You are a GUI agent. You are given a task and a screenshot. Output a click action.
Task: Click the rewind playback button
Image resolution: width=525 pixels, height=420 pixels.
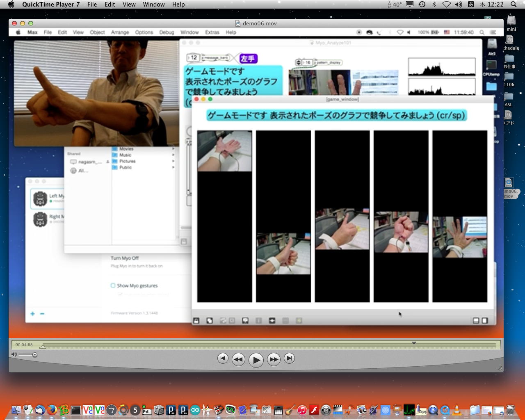(238, 359)
